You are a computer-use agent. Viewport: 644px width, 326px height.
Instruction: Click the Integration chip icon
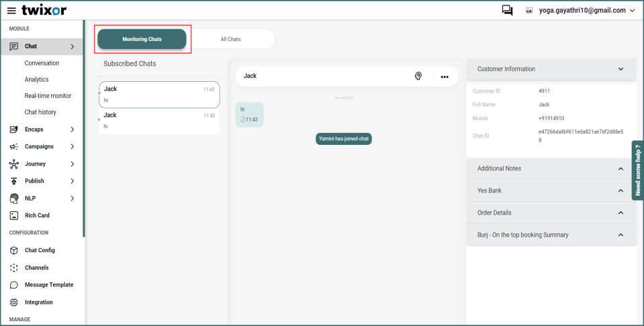pos(14,303)
